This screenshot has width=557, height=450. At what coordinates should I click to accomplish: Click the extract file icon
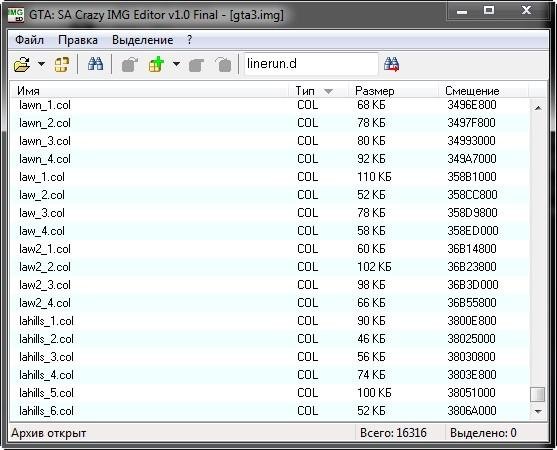pyautogui.click(x=129, y=65)
